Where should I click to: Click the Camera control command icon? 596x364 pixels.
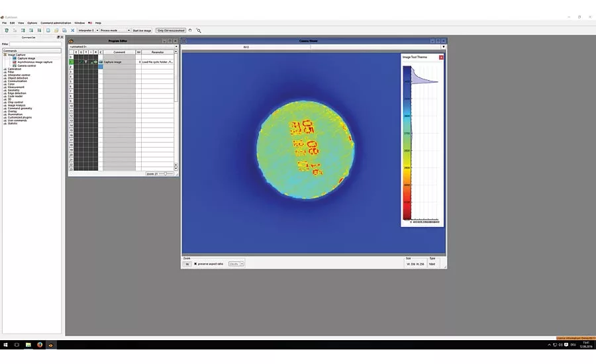15,66
